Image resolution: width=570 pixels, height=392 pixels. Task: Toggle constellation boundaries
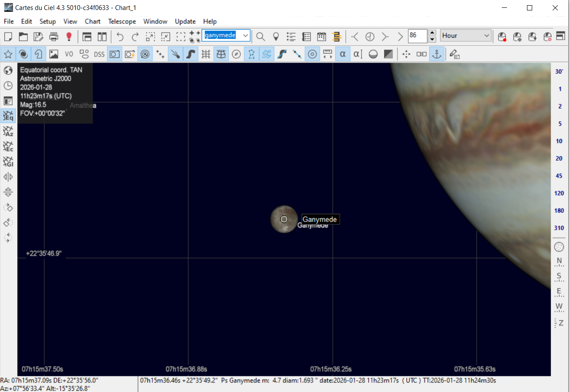click(267, 54)
